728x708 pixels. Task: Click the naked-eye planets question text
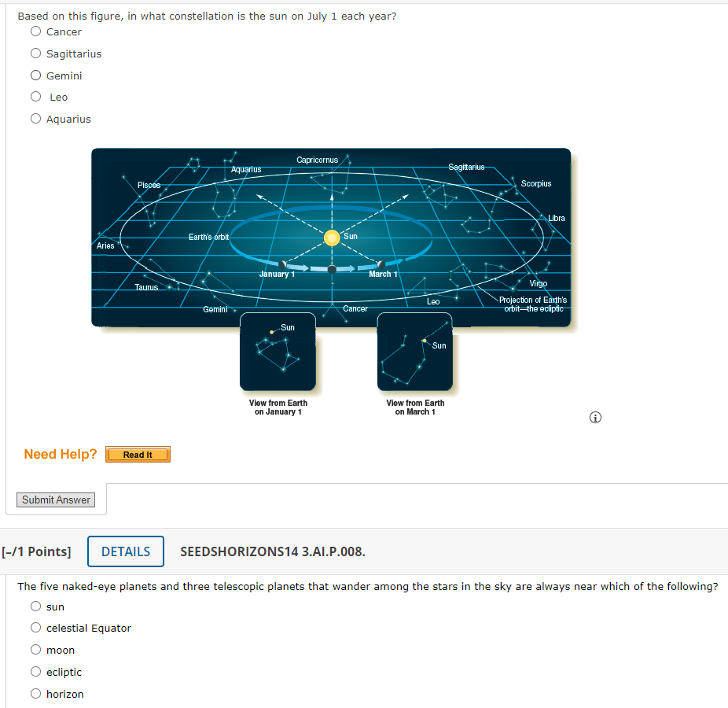(368, 587)
